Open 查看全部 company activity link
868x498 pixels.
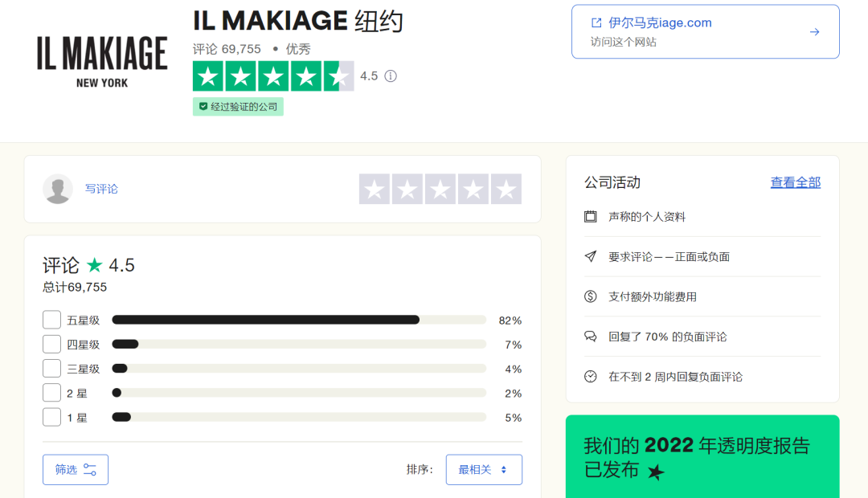pyautogui.click(x=795, y=182)
